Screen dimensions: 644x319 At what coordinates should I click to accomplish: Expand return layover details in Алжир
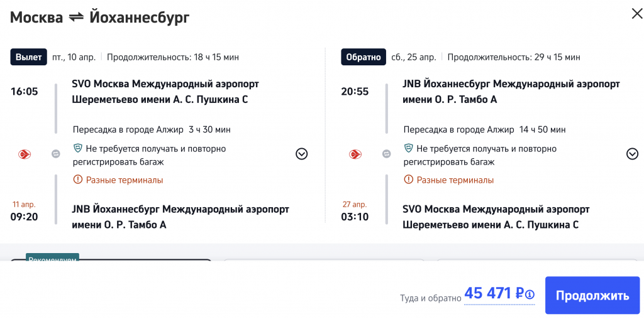tap(633, 154)
